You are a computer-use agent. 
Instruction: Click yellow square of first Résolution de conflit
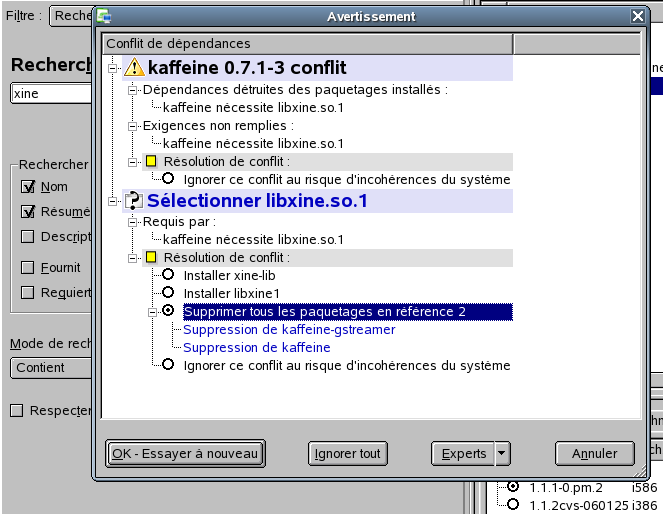(151, 161)
